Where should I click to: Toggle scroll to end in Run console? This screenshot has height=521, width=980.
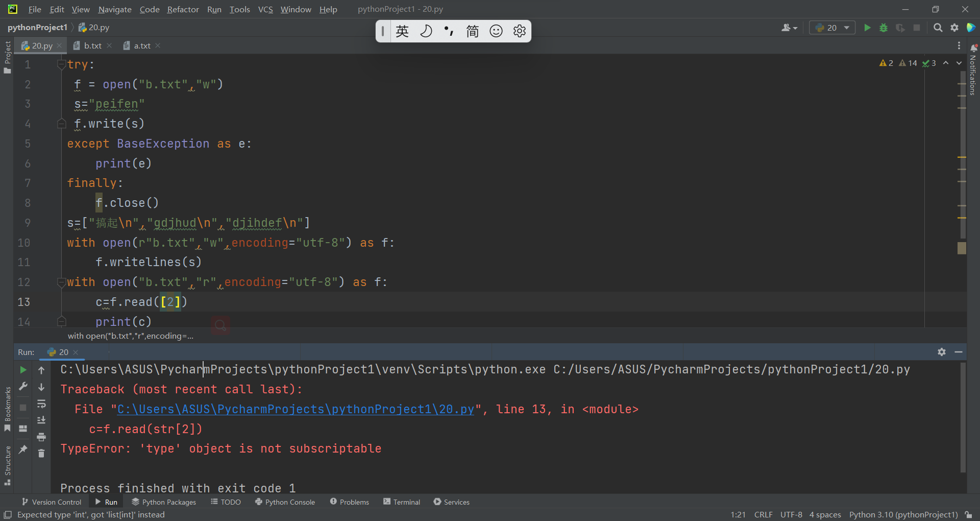tap(41, 420)
